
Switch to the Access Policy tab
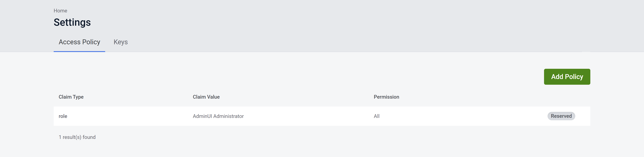(x=79, y=42)
